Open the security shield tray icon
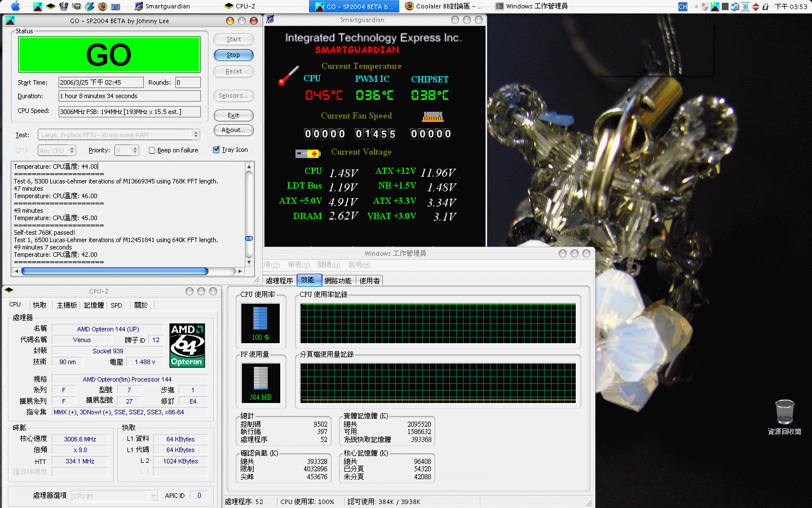This screenshot has width=812, height=508. pyautogui.click(x=705, y=7)
